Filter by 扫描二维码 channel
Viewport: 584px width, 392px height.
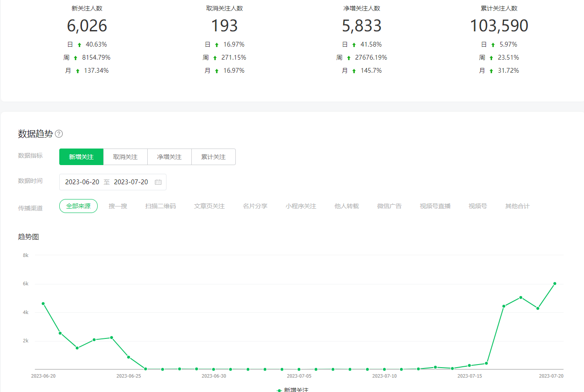[160, 206]
